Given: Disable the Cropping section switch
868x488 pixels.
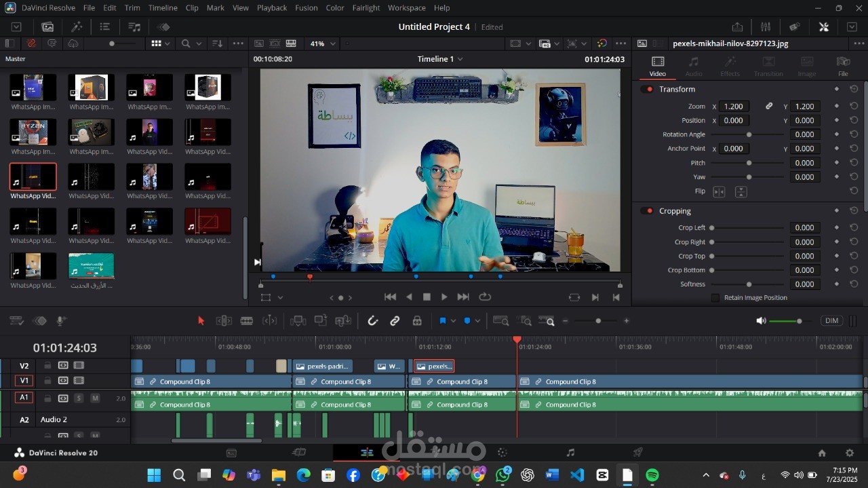Looking at the screenshot, I should [x=648, y=211].
